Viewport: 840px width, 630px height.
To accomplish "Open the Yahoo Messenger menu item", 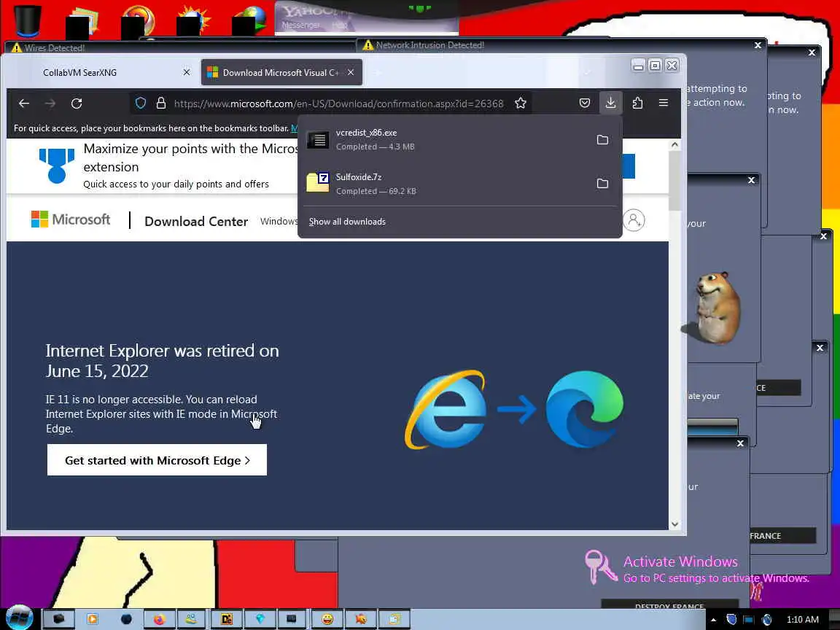I will (300, 26).
